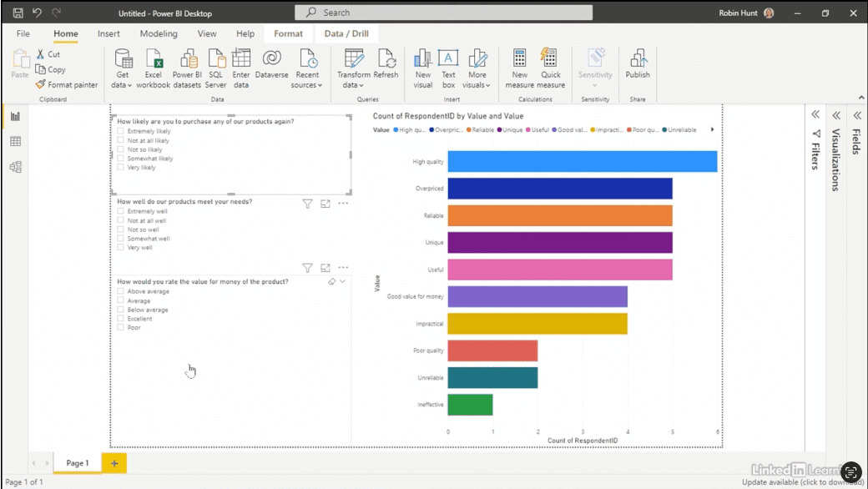The height and width of the screenshot is (489, 868).
Task: Clear selections eraser on value-for-money slicer
Action: coord(331,281)
